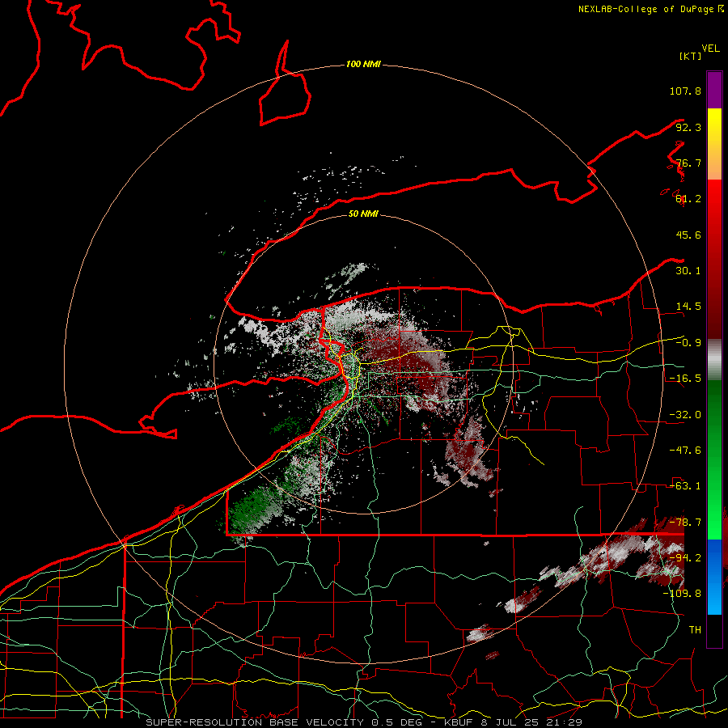Click the purple segment of the velocity color bar
The image size is (728, 728).
pos(714,90)
